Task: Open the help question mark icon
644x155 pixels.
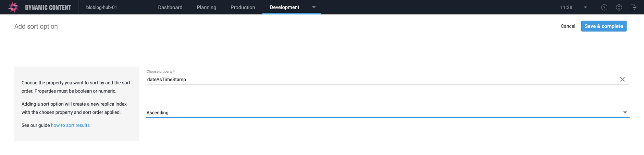Action: pyautogui.click(x=604, y=7)
